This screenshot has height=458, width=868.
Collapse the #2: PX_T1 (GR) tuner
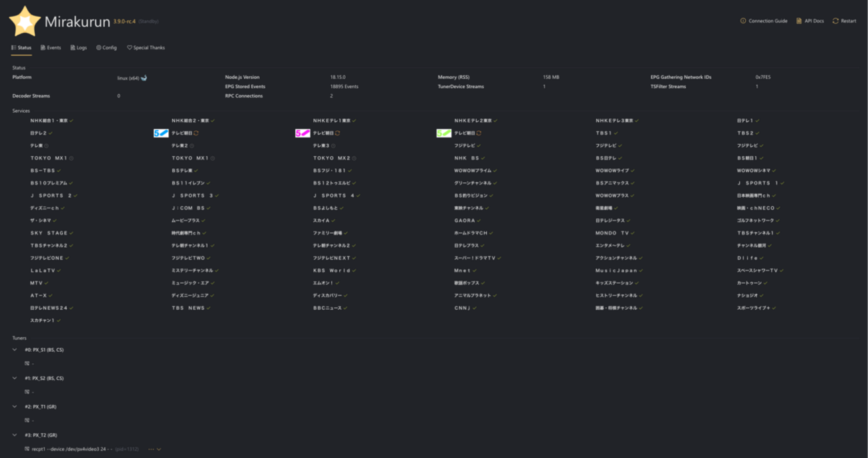click(15, 407)
